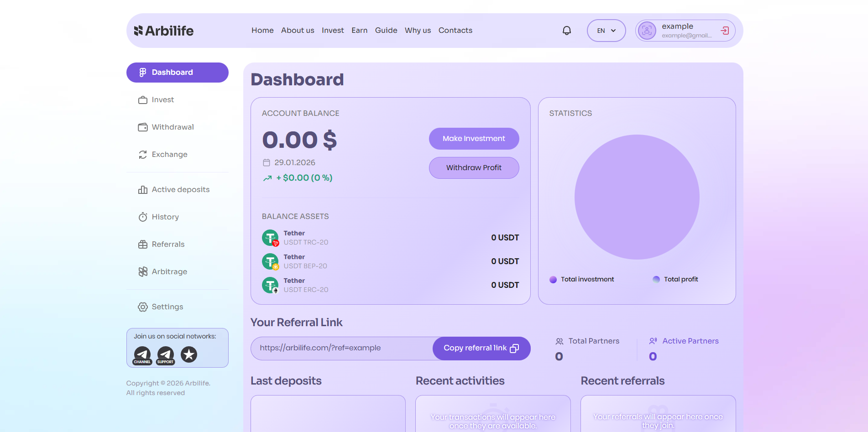Toggle Total investment legend marker
Image resolution: width=868 pixels, height=432 pixels.
coord(553,280)
